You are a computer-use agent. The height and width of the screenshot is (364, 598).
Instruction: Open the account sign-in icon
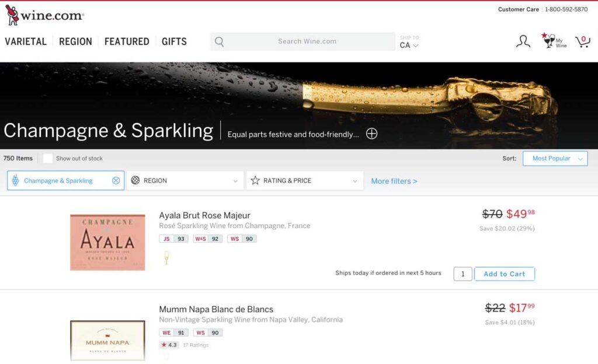click(x=523, y=41)
